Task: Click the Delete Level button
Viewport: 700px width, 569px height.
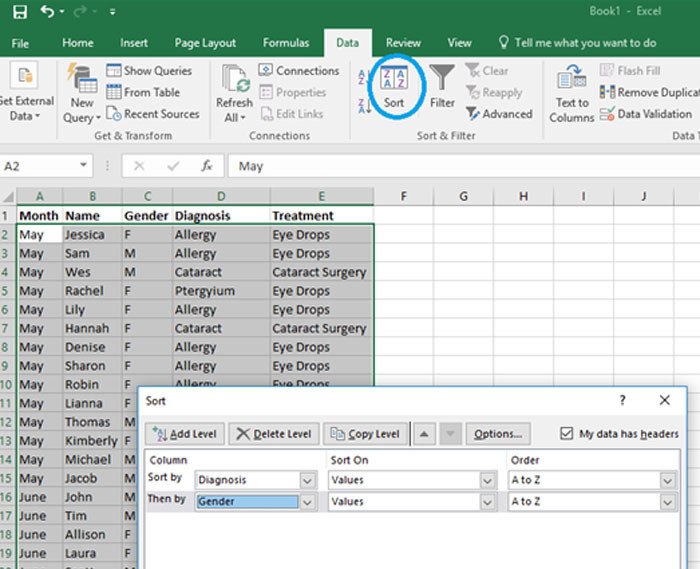Action: point(273,434)
